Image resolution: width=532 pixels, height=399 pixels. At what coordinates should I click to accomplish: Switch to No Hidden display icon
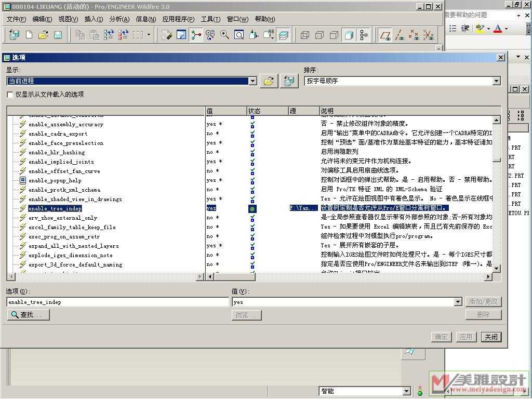pos(334,35)
